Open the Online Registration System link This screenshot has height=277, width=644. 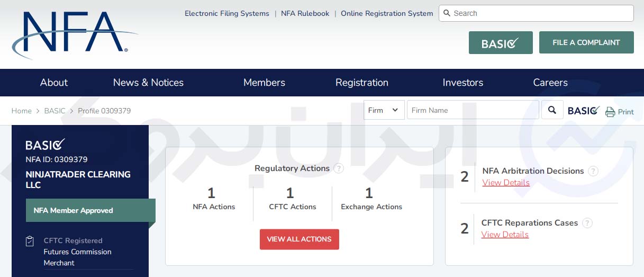tap(387, 14)
